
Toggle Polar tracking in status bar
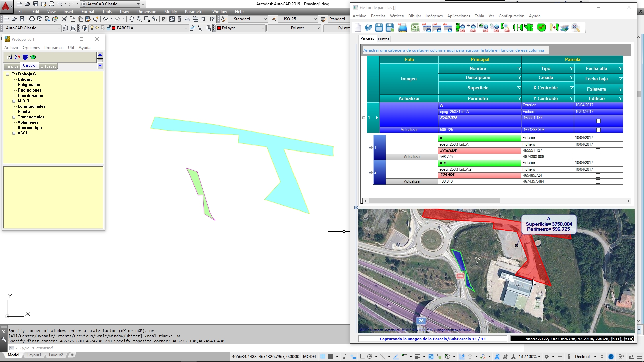click(x=370, y=357)
